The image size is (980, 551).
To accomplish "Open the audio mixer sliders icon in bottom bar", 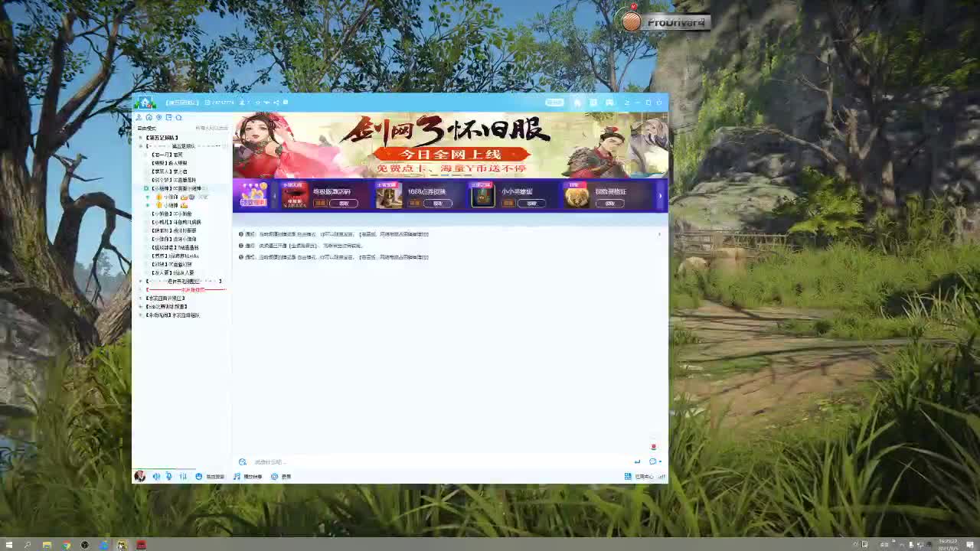I will (x=183, y=476).
